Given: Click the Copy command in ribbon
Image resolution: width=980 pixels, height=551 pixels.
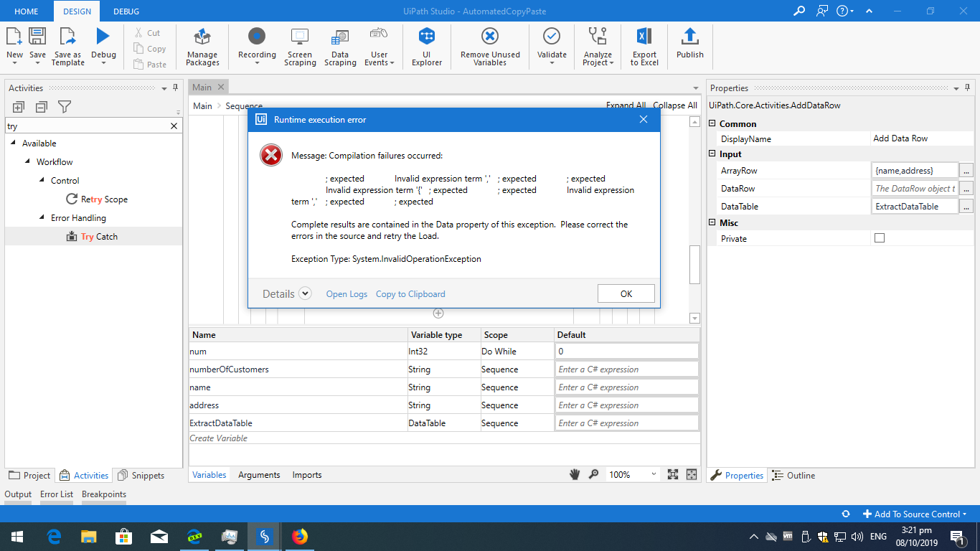Looking at the screenshot, I should click(x=150, y=49).
